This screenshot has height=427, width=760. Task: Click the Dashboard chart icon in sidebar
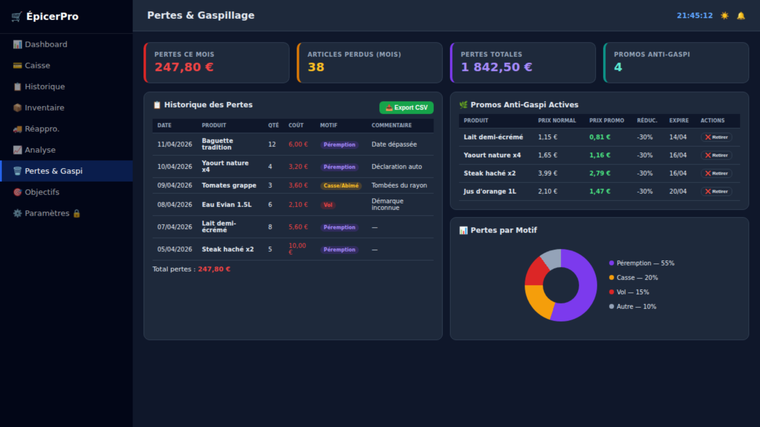coord(17,45)
